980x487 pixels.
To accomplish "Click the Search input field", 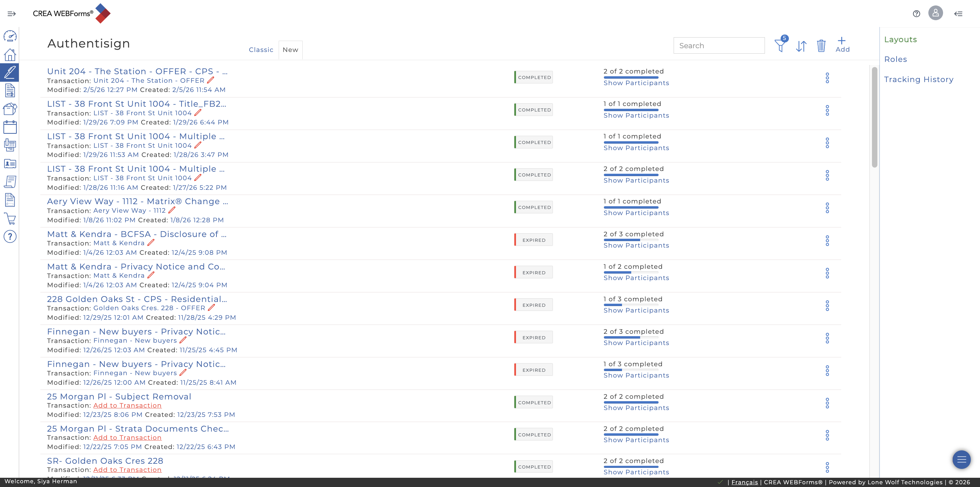I will [x=719, y=46].
